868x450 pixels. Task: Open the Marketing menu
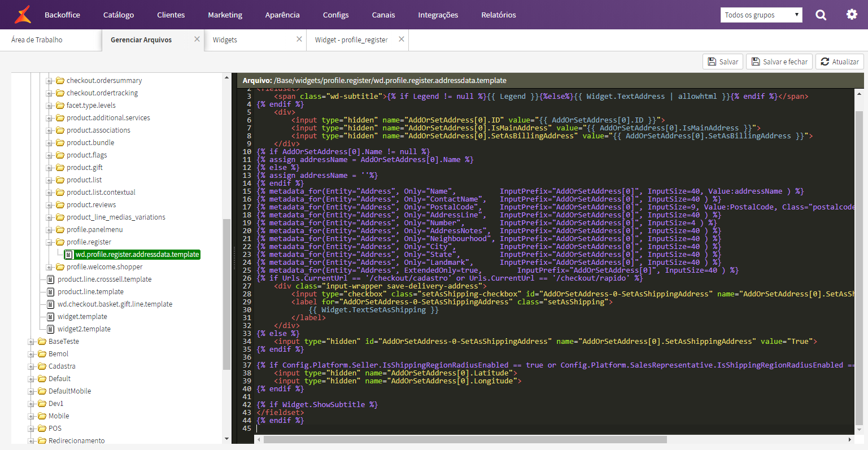tap(225, 15)
